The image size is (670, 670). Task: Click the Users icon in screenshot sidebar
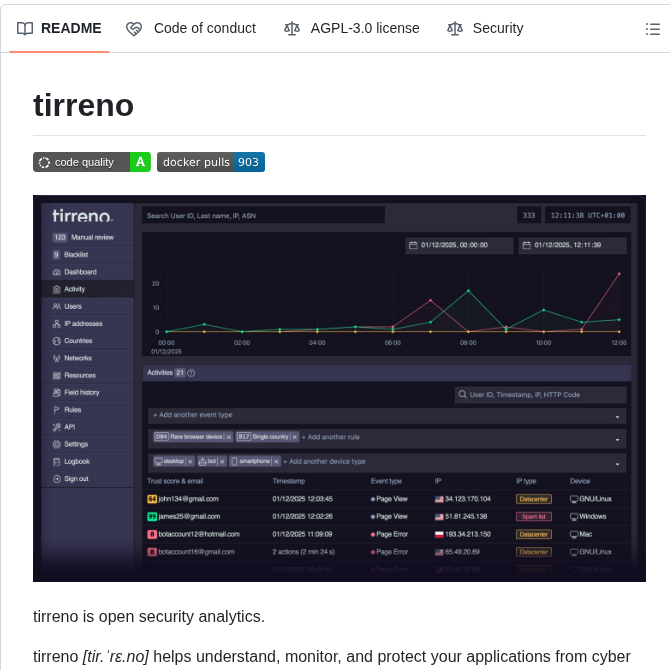click(56, 306)
